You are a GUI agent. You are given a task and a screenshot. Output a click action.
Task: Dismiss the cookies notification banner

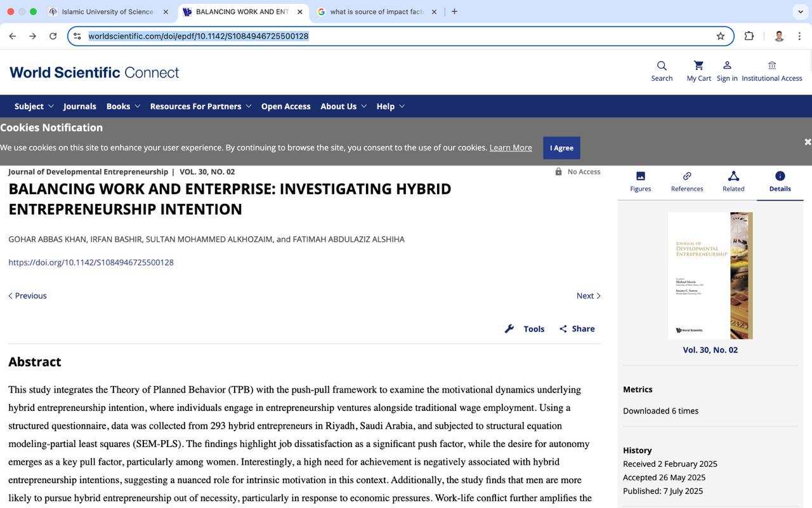click(x=807, y=142)
